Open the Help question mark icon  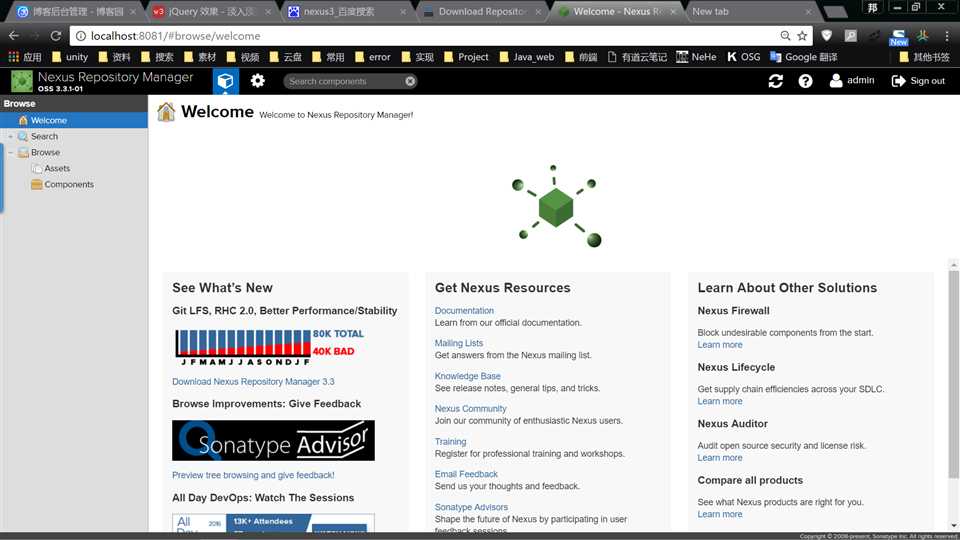pyautogui.click(x=805, y=81)
